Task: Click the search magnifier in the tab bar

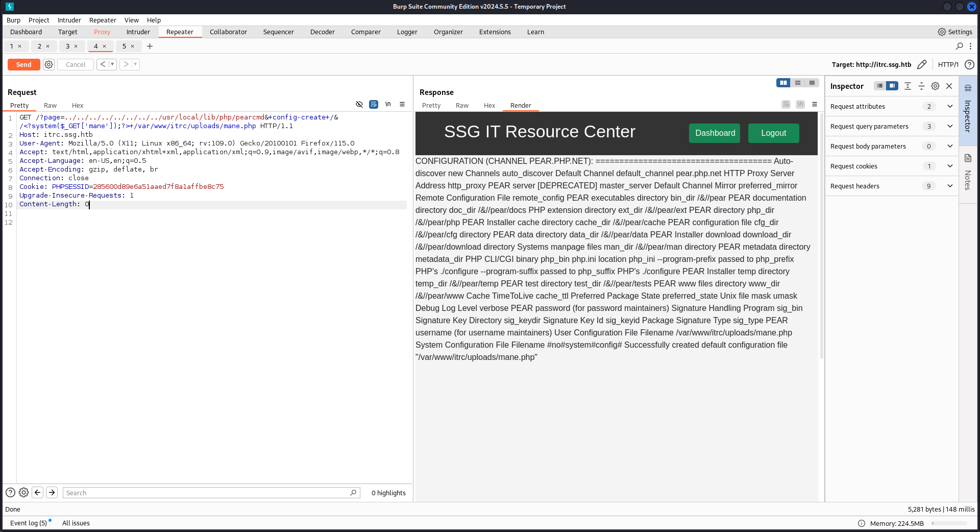Action: click(x=960, y=46)
